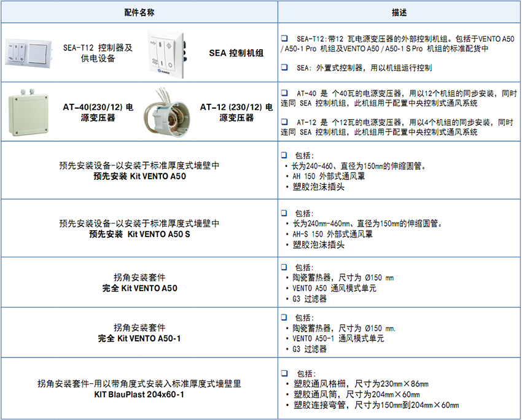522x420 pixels.
Task: Check the box beside AT-40 description
Action: pos(284,93)
